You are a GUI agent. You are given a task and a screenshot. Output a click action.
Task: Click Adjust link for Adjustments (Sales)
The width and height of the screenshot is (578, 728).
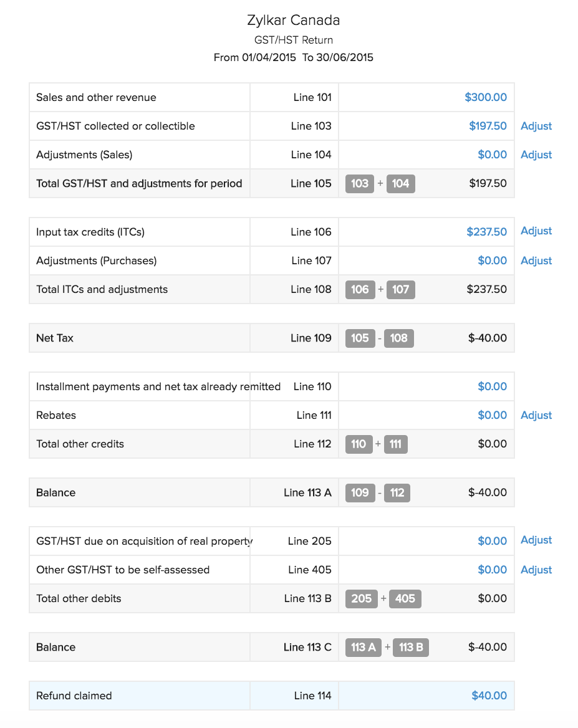(x=536, y=155)
